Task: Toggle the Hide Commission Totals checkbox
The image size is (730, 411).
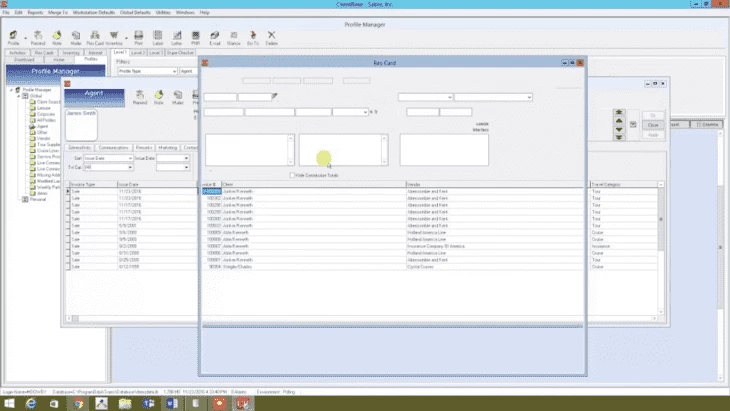Action: (294, 174)
